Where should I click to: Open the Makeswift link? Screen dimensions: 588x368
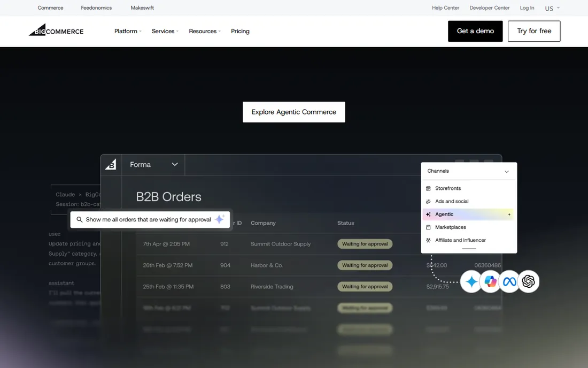tap(142, 7)
